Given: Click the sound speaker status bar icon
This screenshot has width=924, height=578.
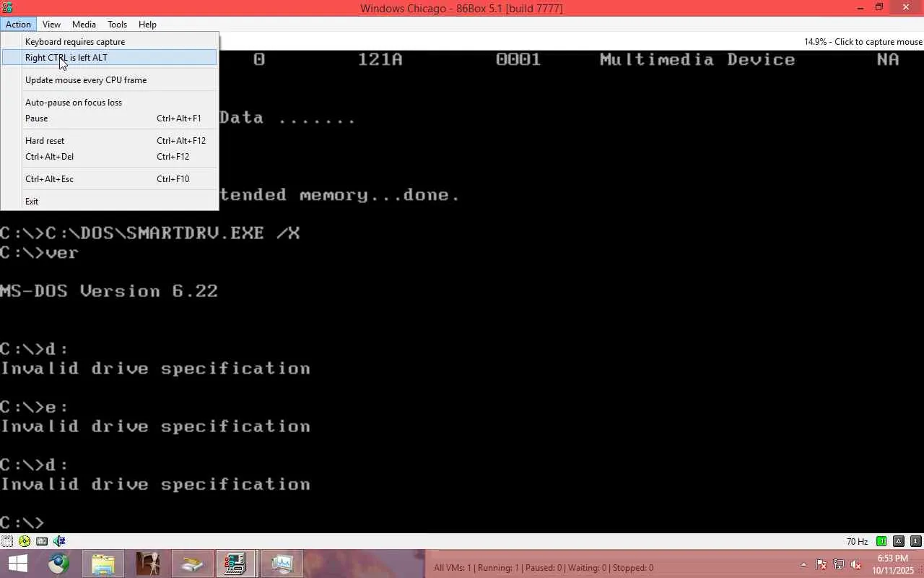Looking at the screenshot, I should tap(59, 541).
